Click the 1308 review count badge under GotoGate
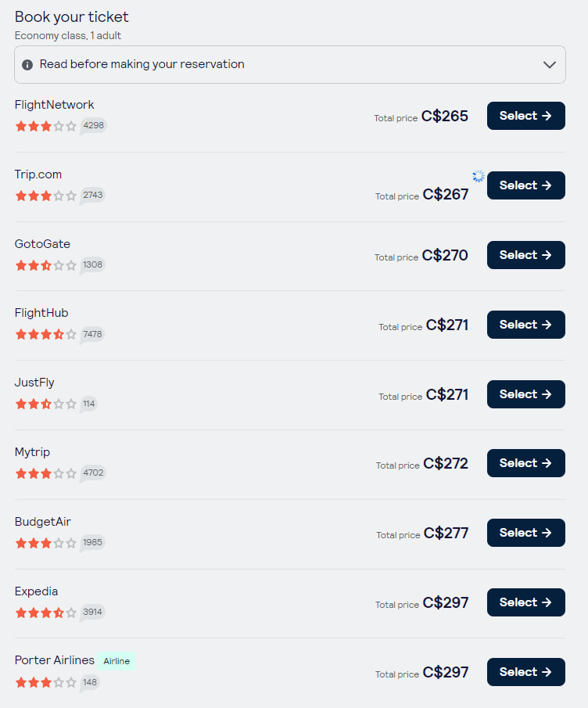 click(x=92, y=264)
